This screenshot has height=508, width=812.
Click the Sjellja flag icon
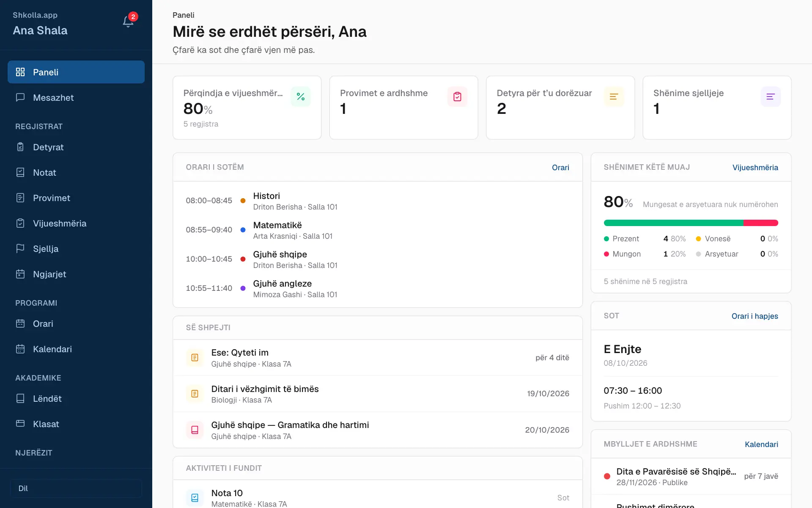pos(20,248)
